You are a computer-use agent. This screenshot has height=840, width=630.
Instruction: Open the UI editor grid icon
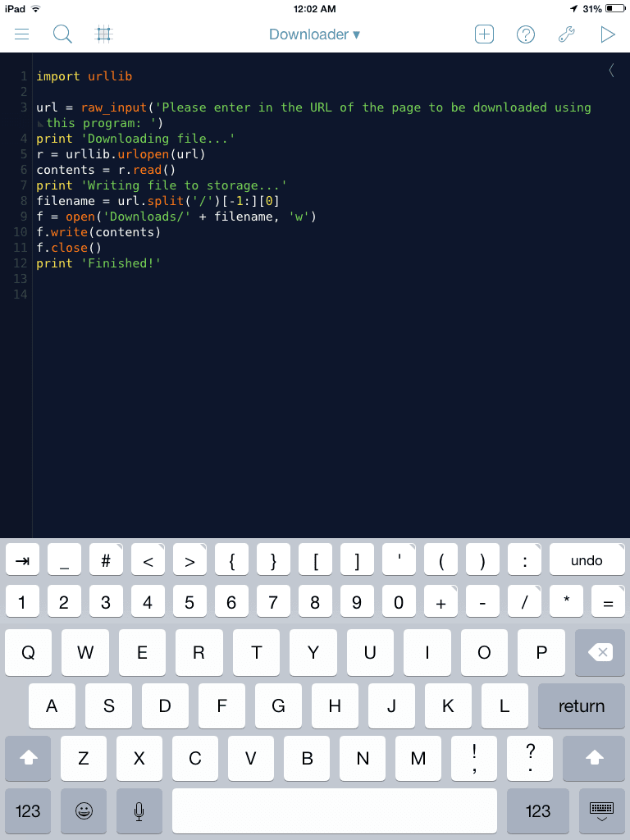click(104, 34)
